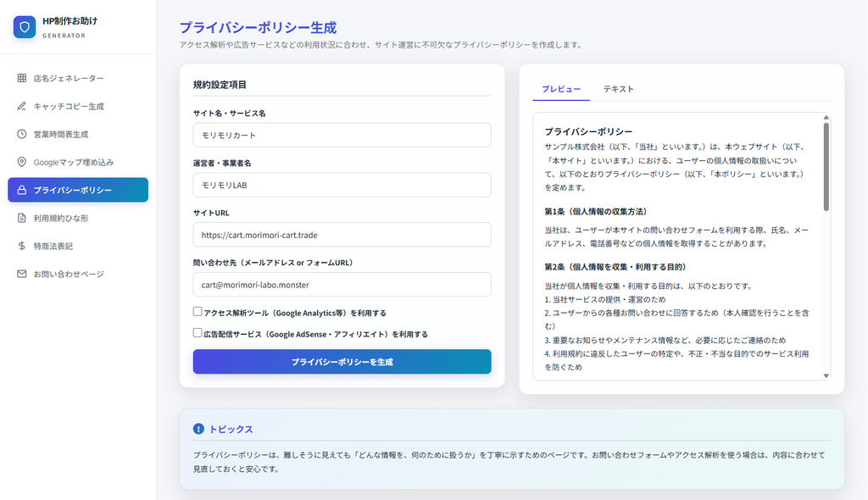Open キャッチコピー生成 in the sidebar

[x=78, y=106]
